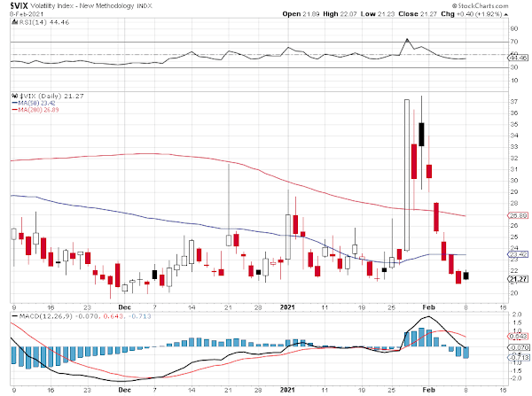The image size is (532, 396).
Task: Click price axis label 28
Action: tap(514, 203)
